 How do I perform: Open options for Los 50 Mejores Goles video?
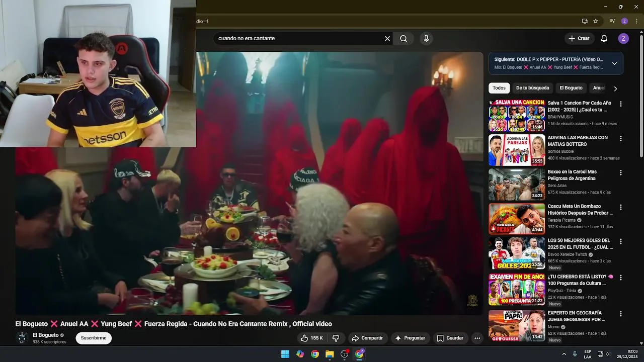tap(620, 241)
